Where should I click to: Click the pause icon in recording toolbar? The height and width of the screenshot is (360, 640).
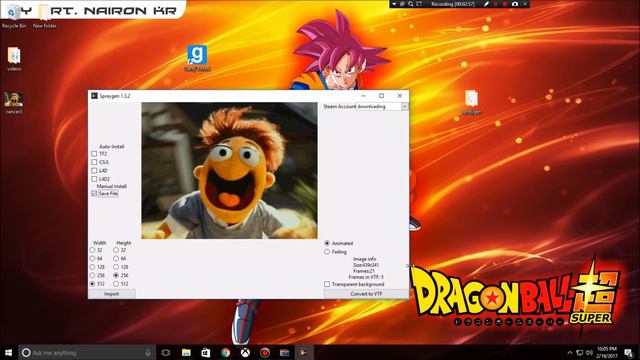tap(496, 4)
